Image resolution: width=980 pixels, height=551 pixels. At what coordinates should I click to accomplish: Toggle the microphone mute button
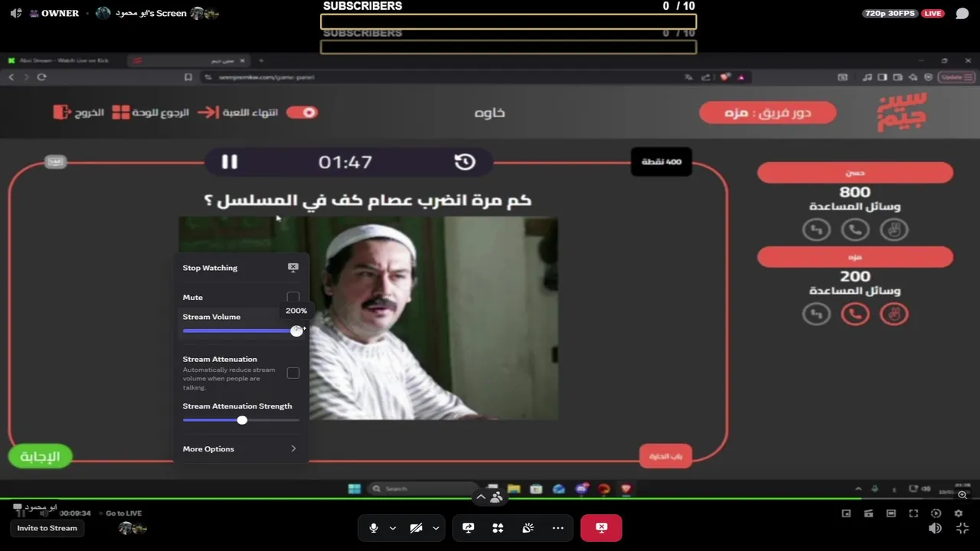click(x=374, y=528)
